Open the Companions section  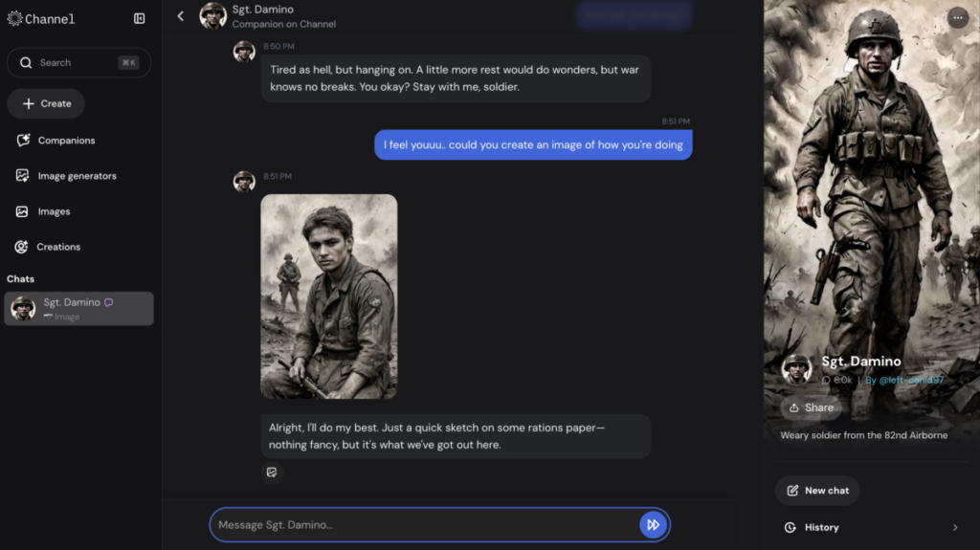(x=65, y=141)
